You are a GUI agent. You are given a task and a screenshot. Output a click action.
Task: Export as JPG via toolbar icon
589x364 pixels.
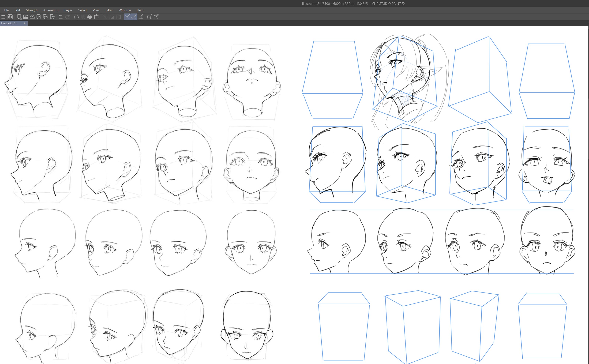[x=39, y=17]
